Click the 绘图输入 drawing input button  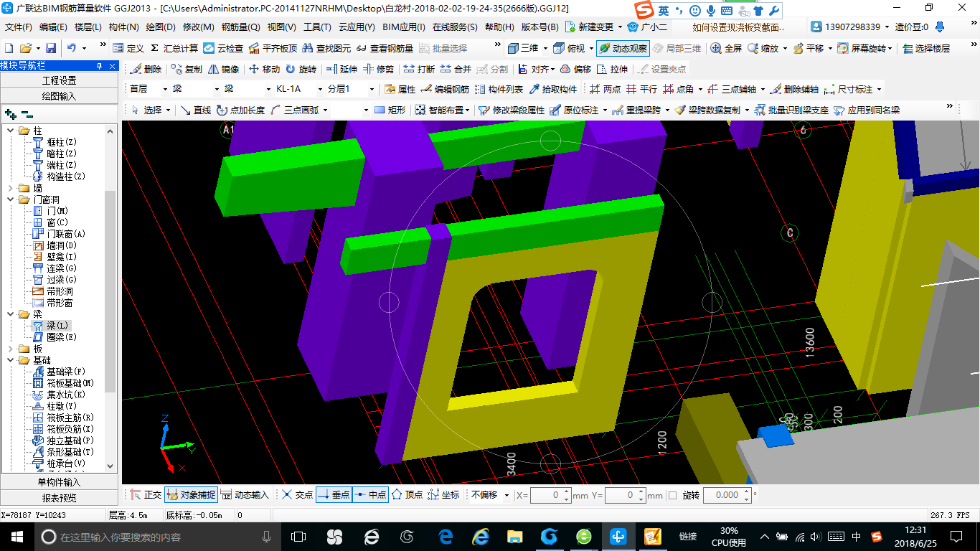pyautogui.click(x=59, y=95)
